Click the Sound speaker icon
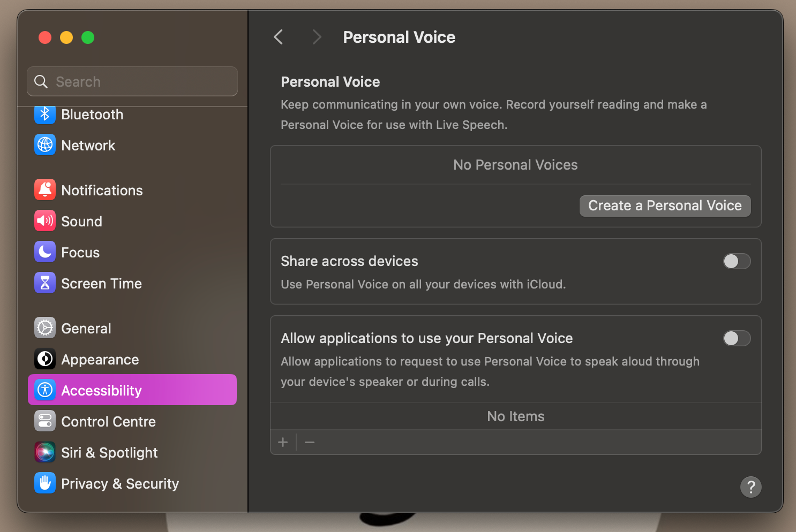This screenshot has height=532, width=796. pyautogui.click(x=45, y=221)
